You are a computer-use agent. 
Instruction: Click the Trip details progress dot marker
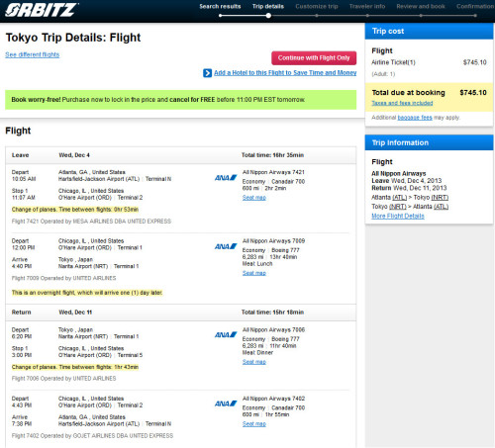tap(268, 16)
